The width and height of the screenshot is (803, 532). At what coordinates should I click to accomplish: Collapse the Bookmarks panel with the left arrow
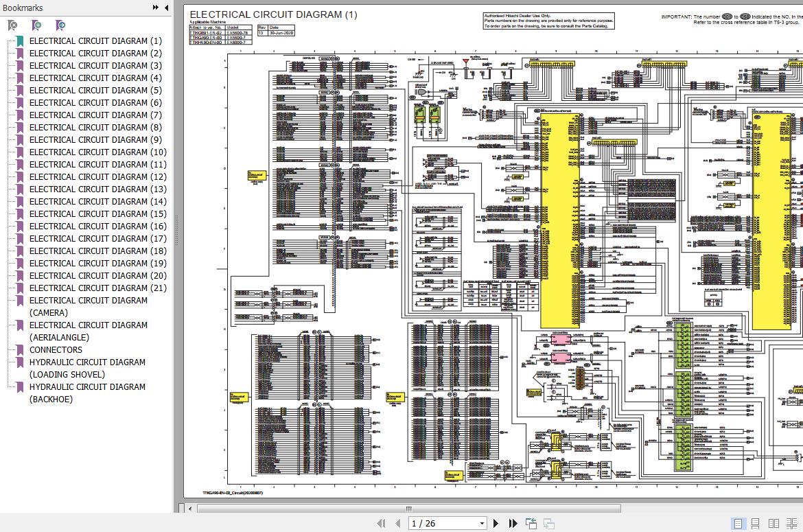(167, 8)
